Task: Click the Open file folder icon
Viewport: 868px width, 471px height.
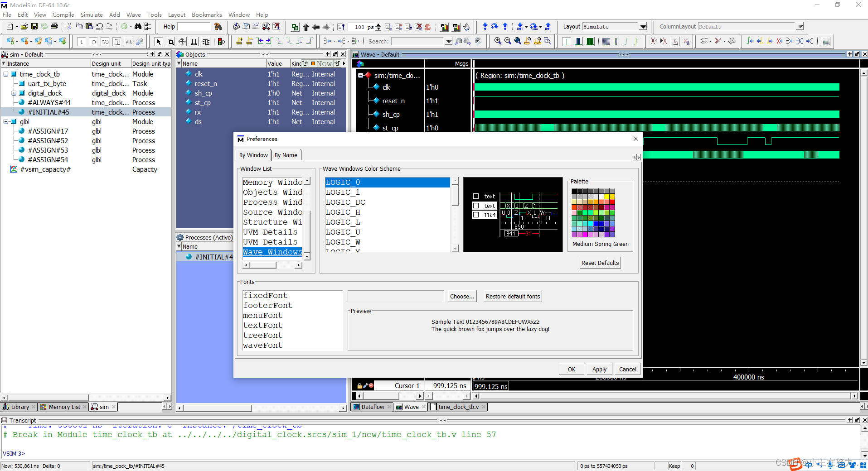Action: click(x=24, y=27)
